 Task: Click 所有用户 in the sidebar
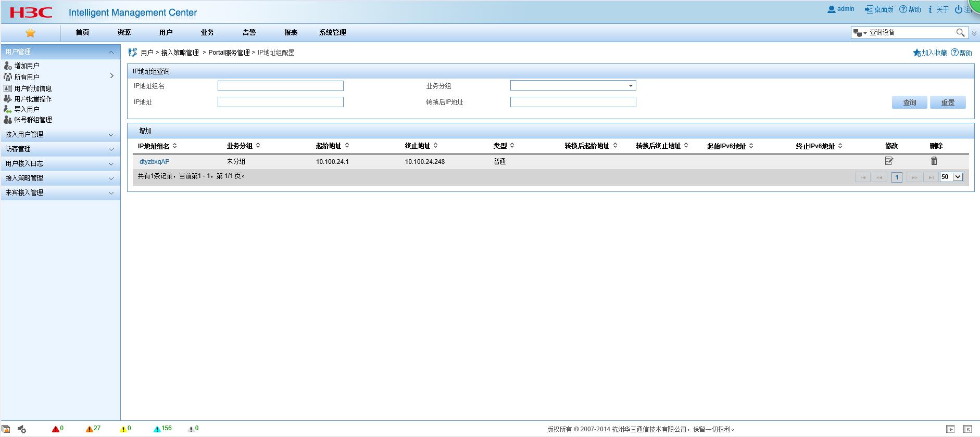click(x=27, y=76)
